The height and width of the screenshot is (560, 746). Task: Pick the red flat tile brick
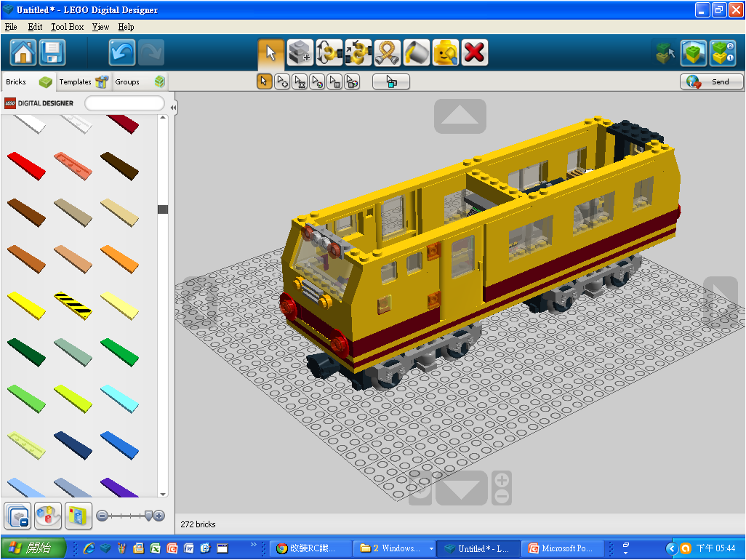(26, 164)
